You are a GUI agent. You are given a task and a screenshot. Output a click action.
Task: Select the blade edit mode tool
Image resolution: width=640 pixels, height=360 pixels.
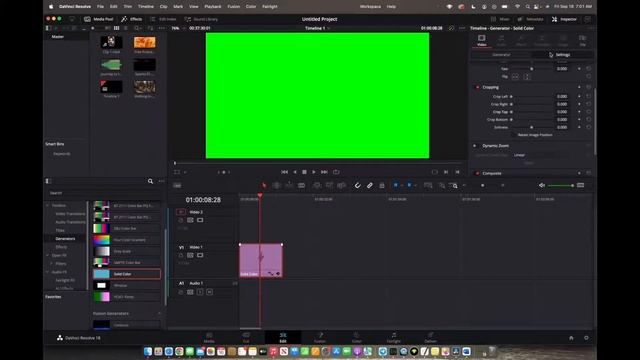coord(301,185)
